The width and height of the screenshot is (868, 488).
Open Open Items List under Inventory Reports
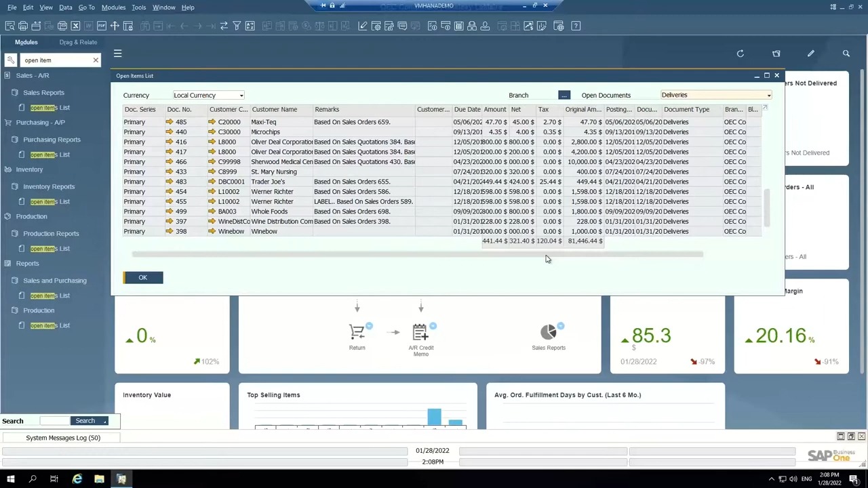click(x=50, y=201)
